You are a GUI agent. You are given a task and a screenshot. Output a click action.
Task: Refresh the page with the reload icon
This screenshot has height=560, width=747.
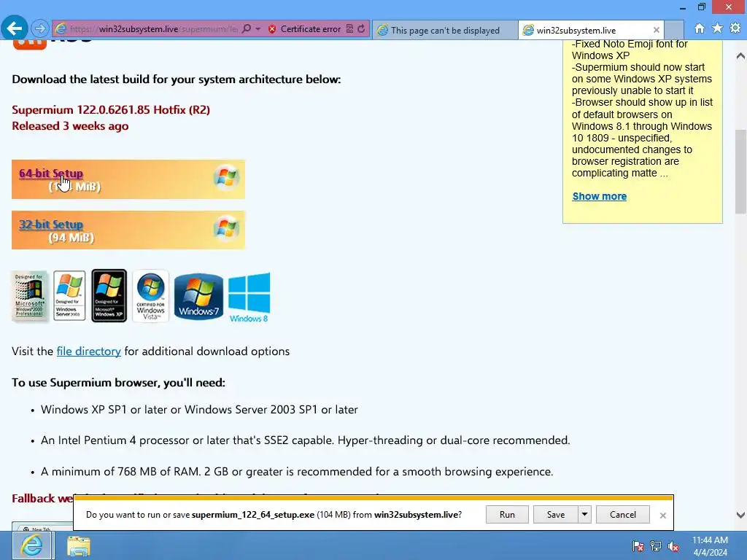(x=362, y=28)
